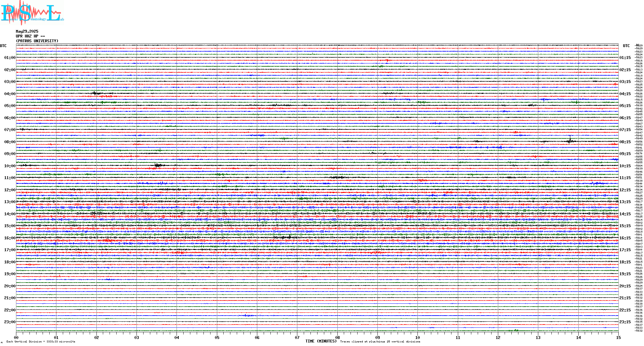
Task: Click the 12:15 end-time label
Action: tap(625, 190)
